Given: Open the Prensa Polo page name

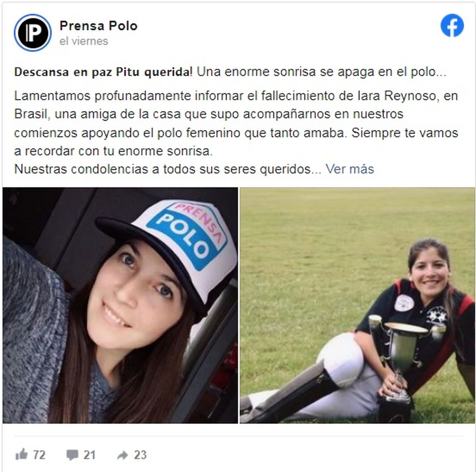Looking at the screenshot, I should point(98,26).
